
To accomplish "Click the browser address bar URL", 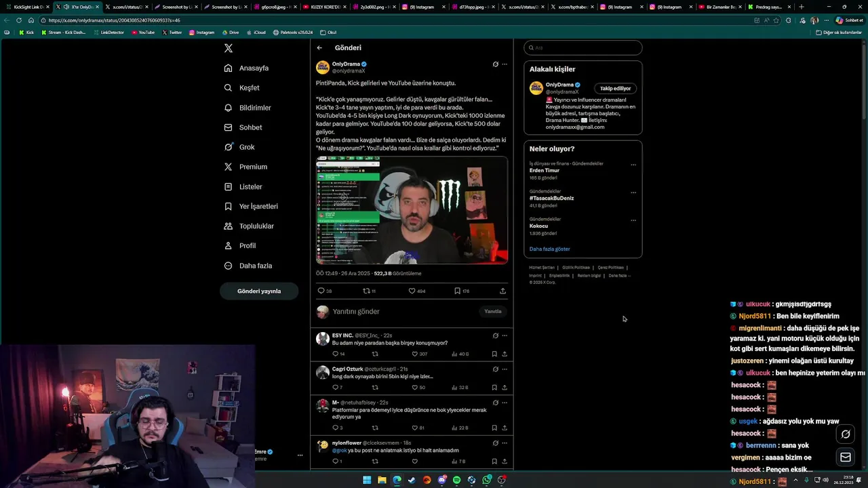I will click(x=114, y=20).
